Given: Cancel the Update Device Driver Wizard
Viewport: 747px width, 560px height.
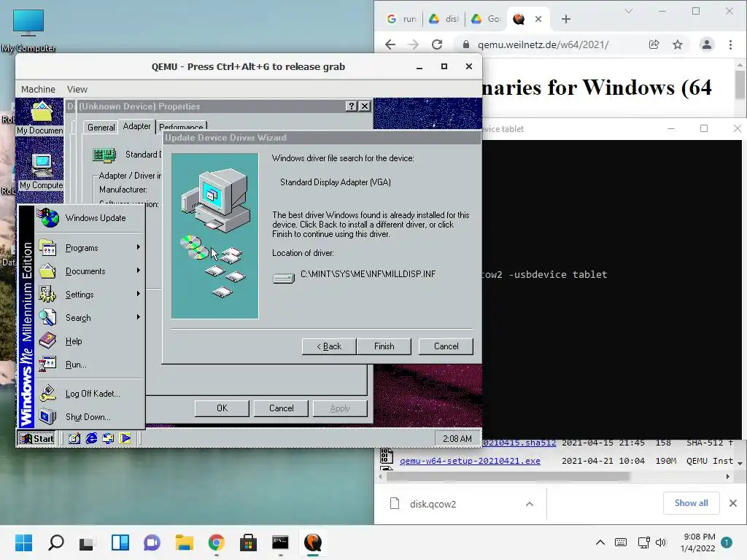Looking at the screenshot, I should click(446, 346).
